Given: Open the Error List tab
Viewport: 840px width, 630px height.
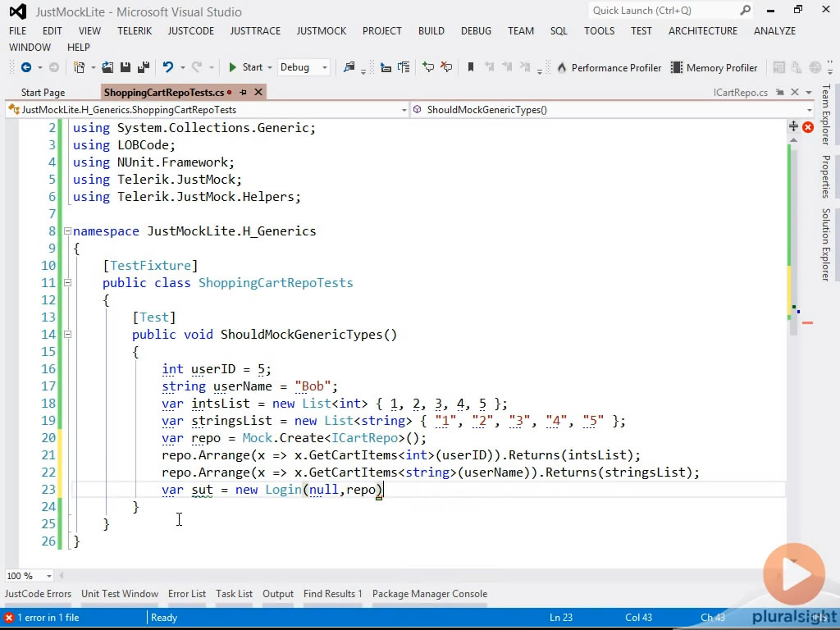Looking at the screenshot, I should (x=187, y=594).
